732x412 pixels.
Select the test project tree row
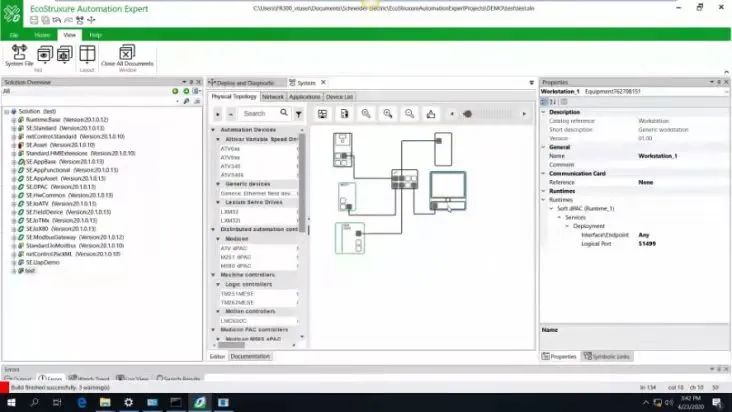point(26,271)
